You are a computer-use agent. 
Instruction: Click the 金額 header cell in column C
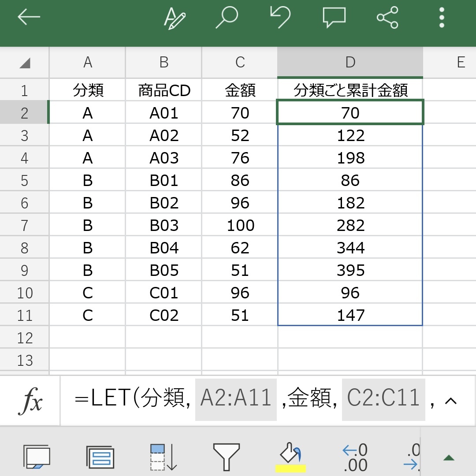click(x=240, y=90)
